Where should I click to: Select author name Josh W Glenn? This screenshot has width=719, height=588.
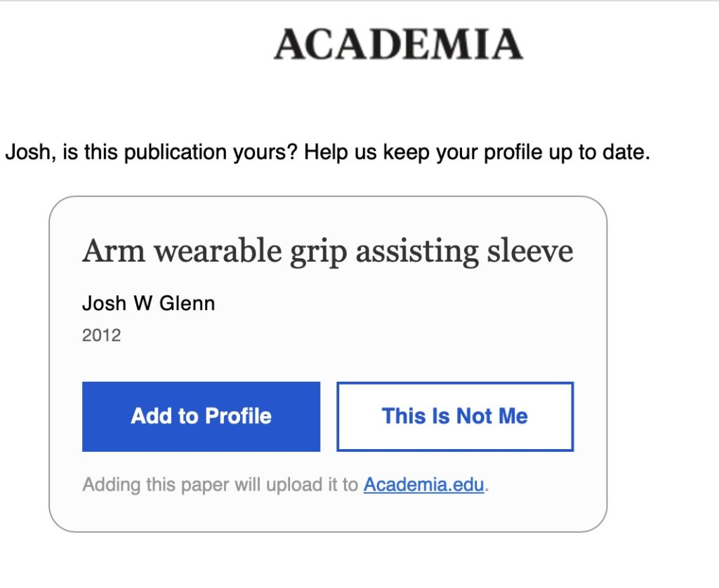point(148,303)
